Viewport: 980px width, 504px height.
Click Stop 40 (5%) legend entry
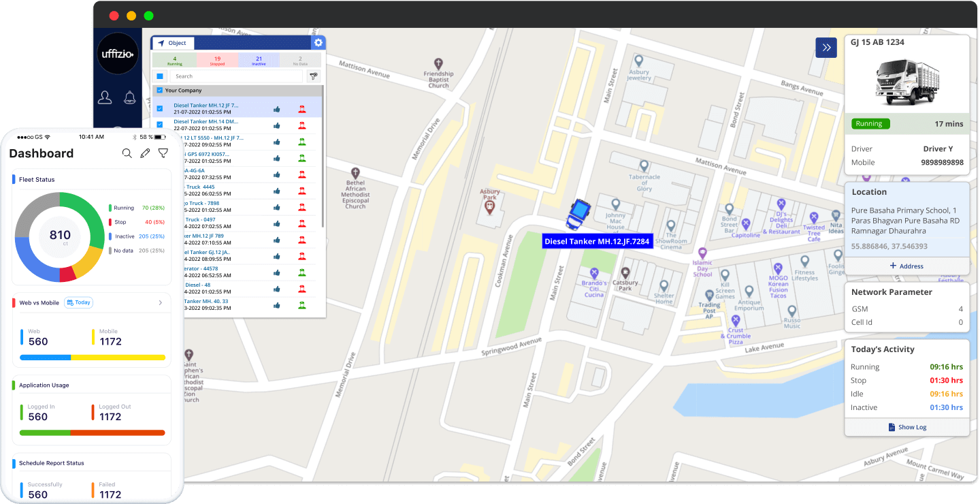tap(136, 222)
